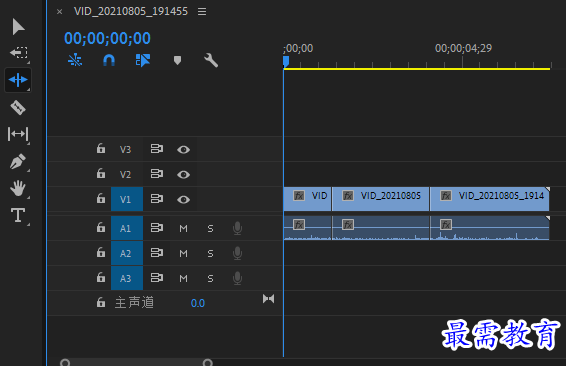Close the VID_20210805_191455 sequence tab
Screen dimensions: 566x366
tap(60, 12)
